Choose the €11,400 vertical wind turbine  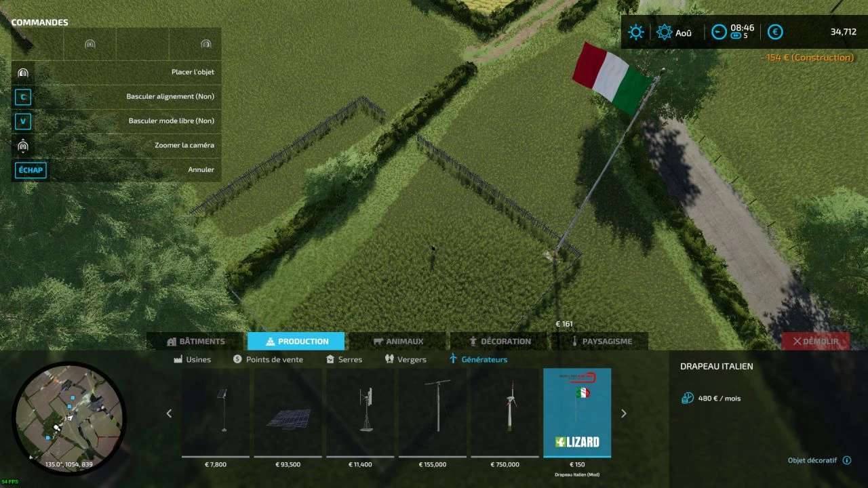[360, 411]
